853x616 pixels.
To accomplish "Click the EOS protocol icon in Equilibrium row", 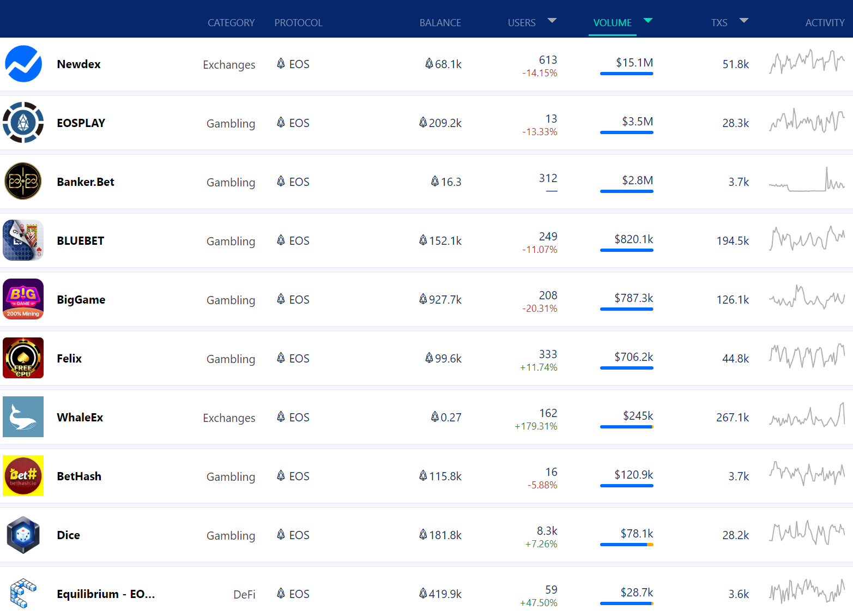I will [x=281, y=594].
